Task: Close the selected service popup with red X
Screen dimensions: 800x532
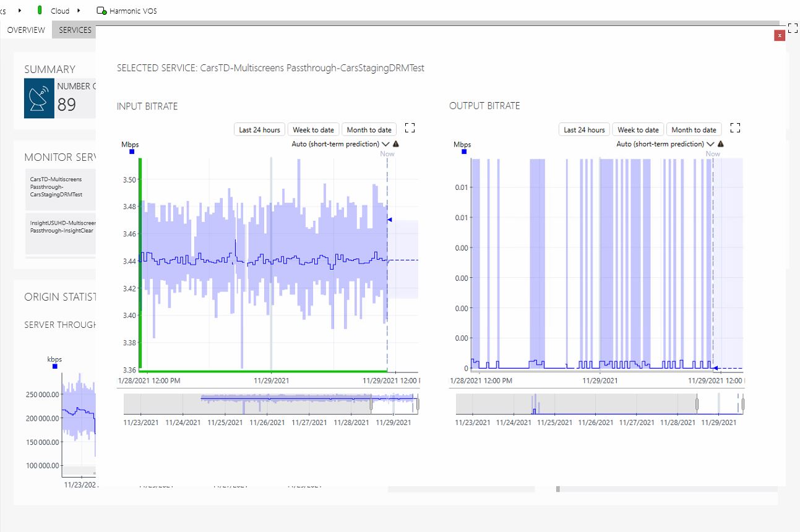Action: point(780,36)
